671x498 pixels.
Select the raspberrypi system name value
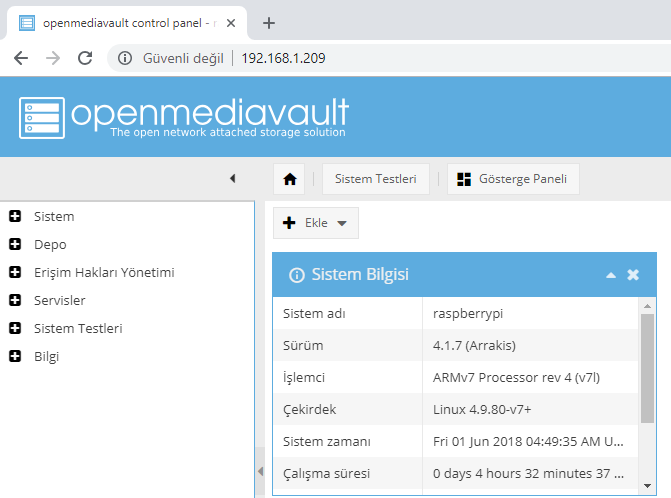click(x=468, y=314)
